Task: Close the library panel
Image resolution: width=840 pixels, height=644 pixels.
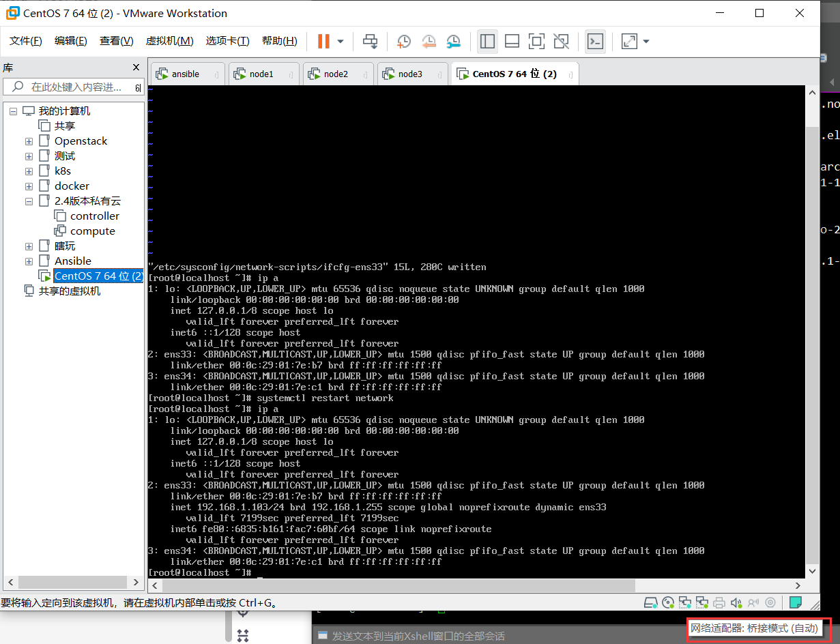Action: 136,67
